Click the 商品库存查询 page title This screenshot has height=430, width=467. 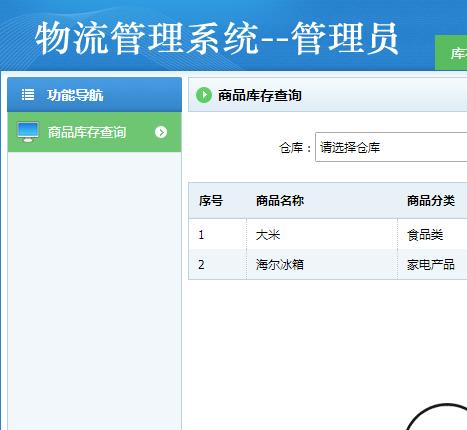(260, 96)
